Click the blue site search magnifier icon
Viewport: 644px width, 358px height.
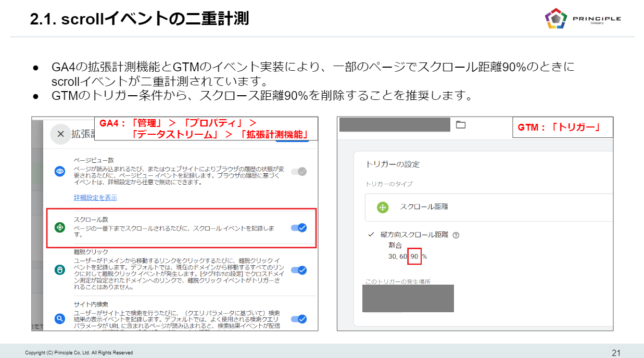[x=60, y=318]
